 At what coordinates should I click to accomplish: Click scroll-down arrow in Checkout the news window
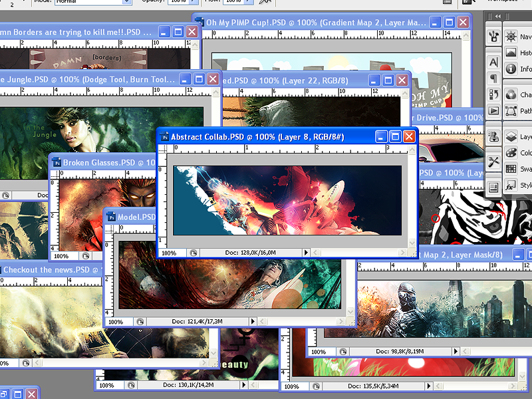coord(213,353)
